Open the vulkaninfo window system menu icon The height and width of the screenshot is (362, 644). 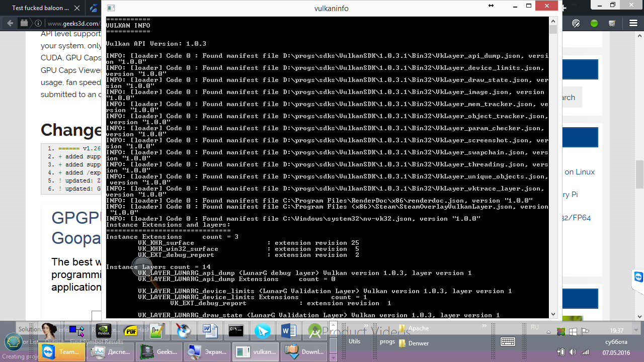click(x=111, y=8)
